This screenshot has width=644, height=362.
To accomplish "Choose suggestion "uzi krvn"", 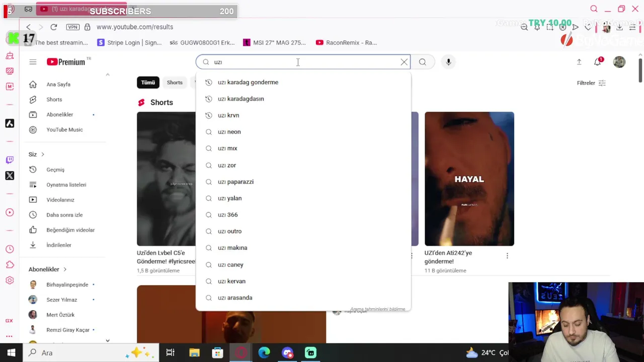I will pyautogui.click(x=303, y=115).
